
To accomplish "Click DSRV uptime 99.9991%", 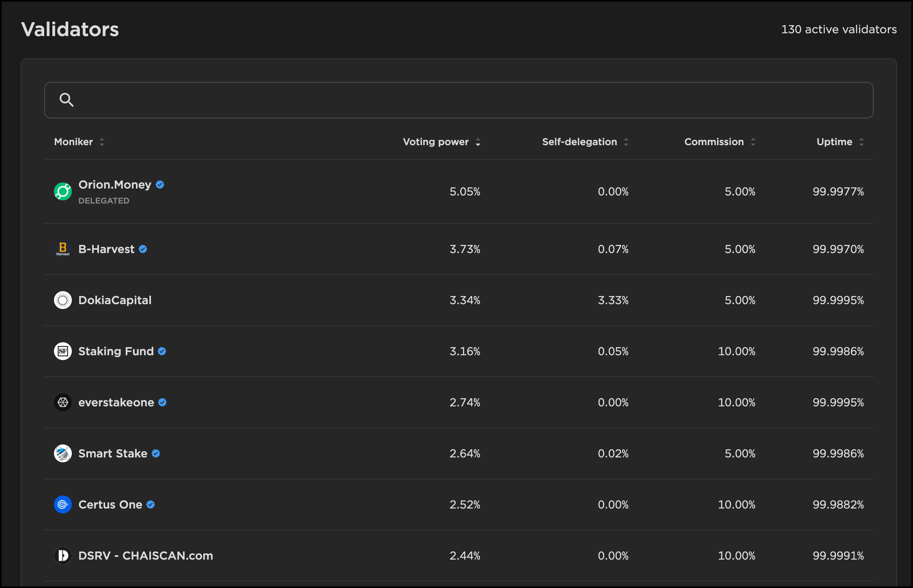I will (x=838, y=556).
